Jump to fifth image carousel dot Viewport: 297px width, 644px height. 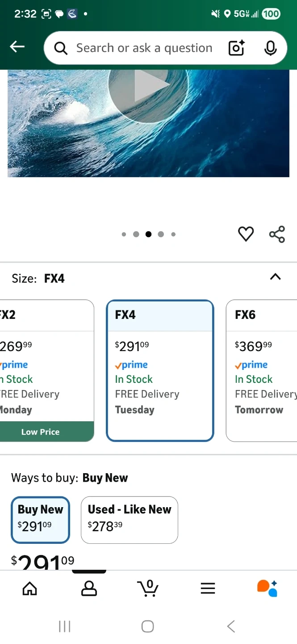click(x=173, y=234)
